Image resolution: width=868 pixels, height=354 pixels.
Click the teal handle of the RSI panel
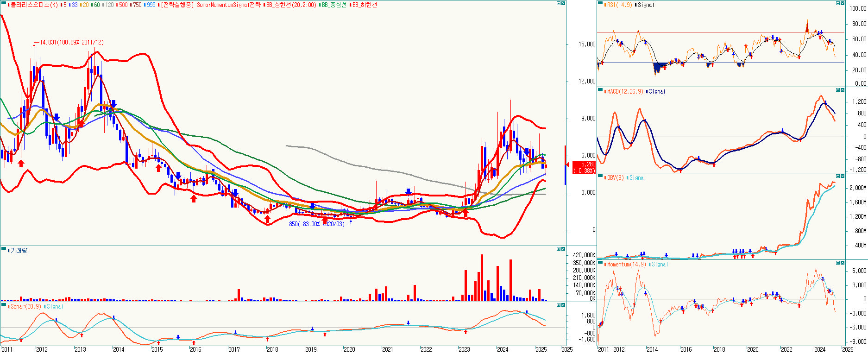click(x=600, y=3)
